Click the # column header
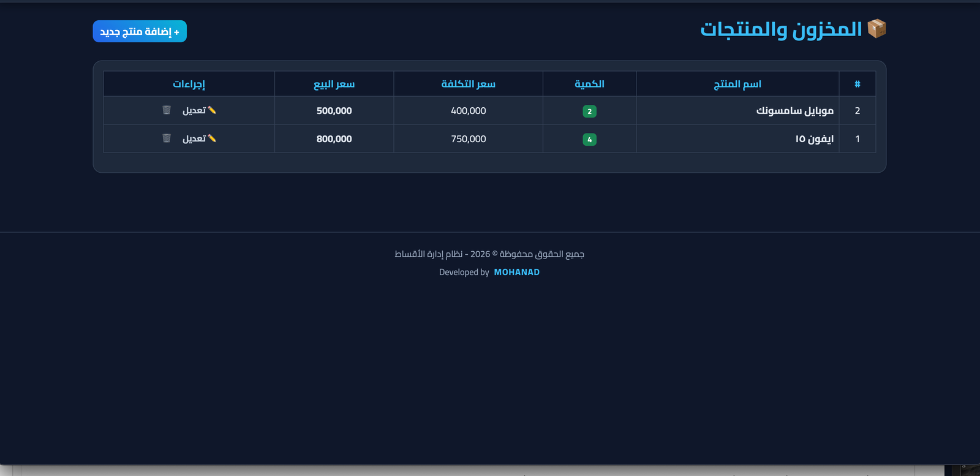Image resolution: width=980 pixels, height=476 pixels. pos(857,84)
